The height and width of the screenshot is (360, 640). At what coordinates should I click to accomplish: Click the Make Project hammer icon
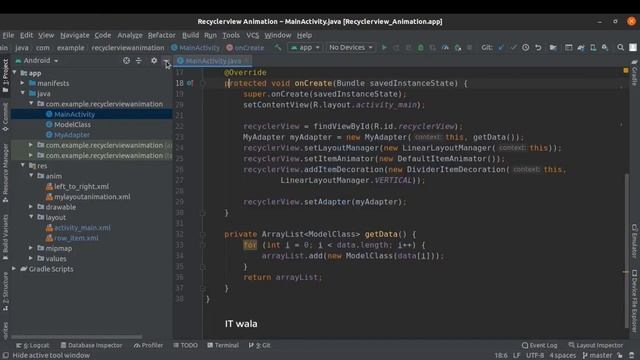278,48
